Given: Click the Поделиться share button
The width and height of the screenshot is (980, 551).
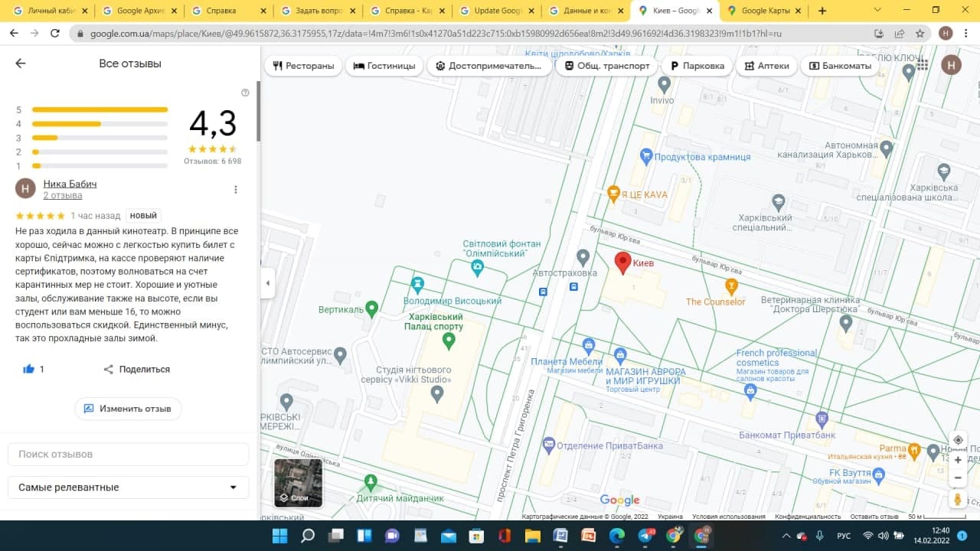Looking at the screenshot, I should tap(137, 369).
